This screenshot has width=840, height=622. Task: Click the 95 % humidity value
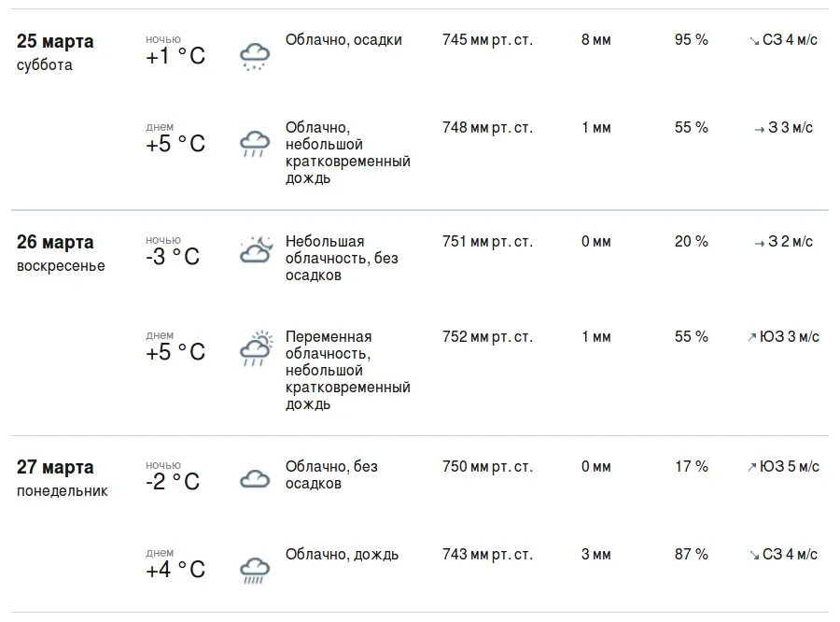[x=691, y=39]
